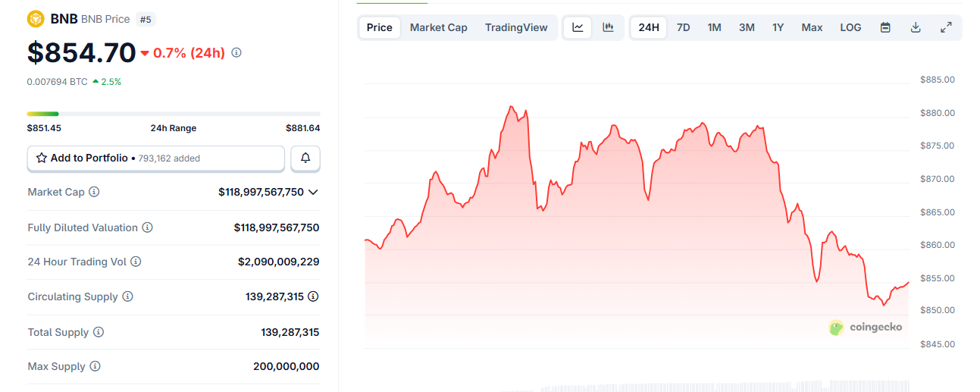Click the BNB coin logo icon

(36, 19)
